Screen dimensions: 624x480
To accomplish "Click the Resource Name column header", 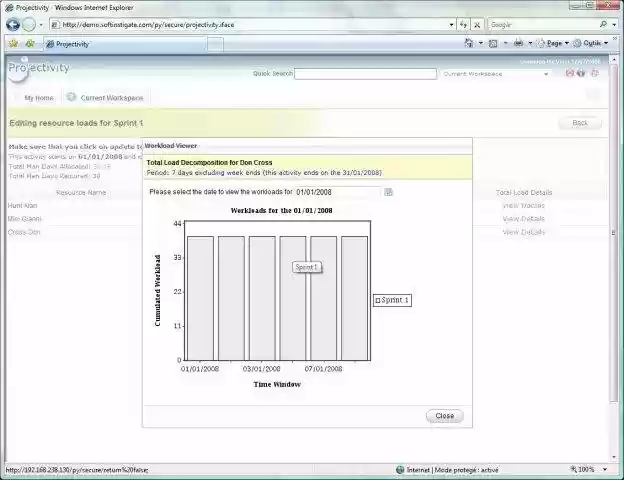I will 81,193.
